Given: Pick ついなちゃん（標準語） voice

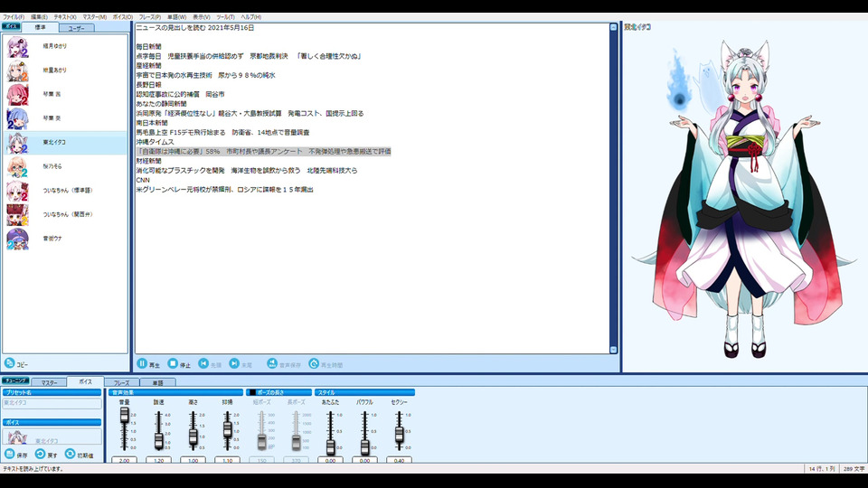Looking at the screenshot, I should click(x=65, y=191).
